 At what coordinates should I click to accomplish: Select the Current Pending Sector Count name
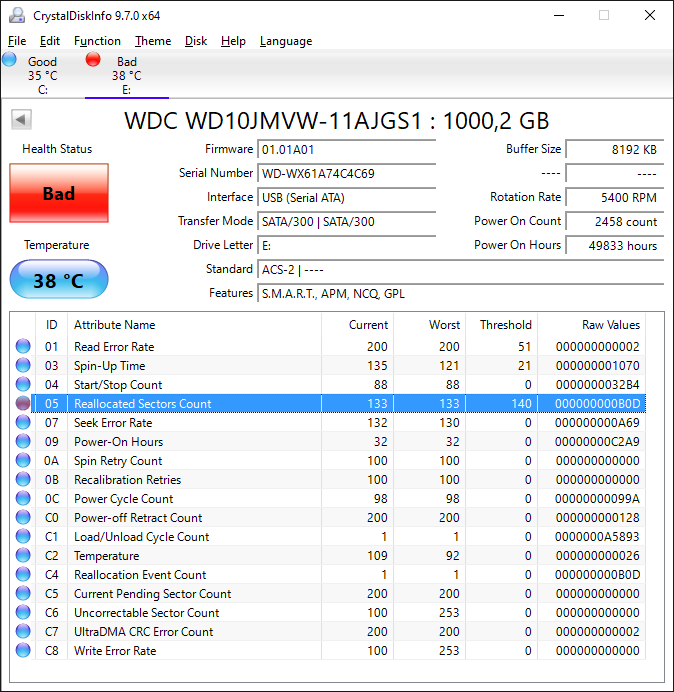point(152,594)
